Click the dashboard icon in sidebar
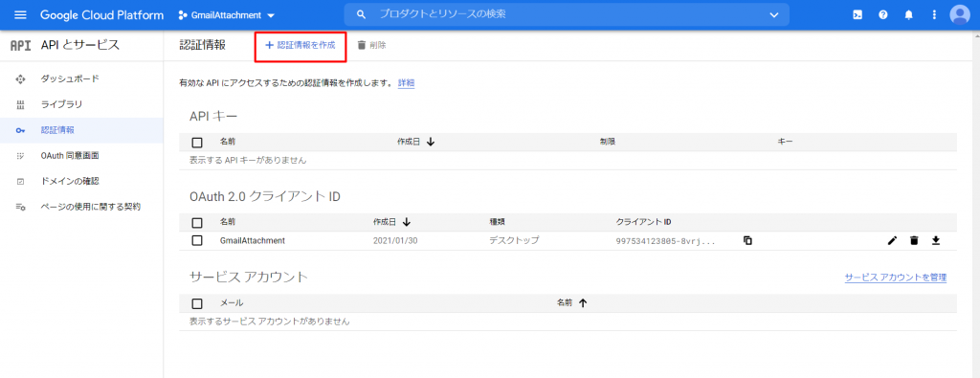 pyautogui.click(x=20, y=79)
